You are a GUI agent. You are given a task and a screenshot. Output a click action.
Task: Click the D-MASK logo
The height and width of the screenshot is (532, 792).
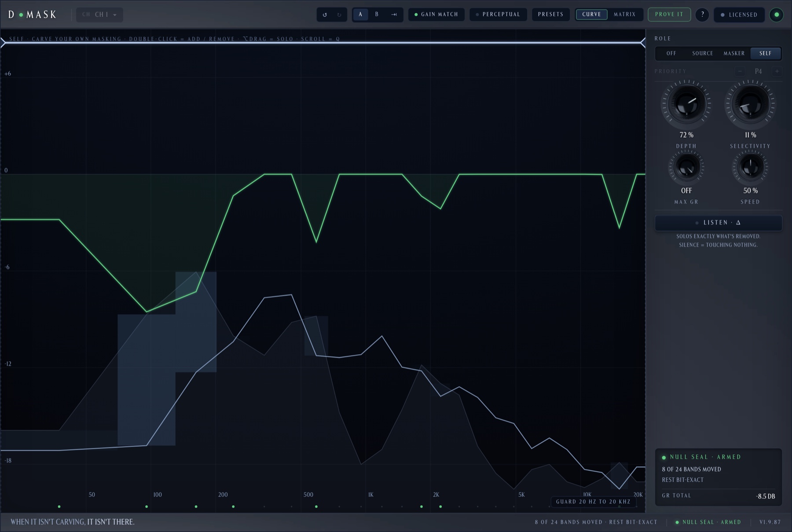pos(33,15)
